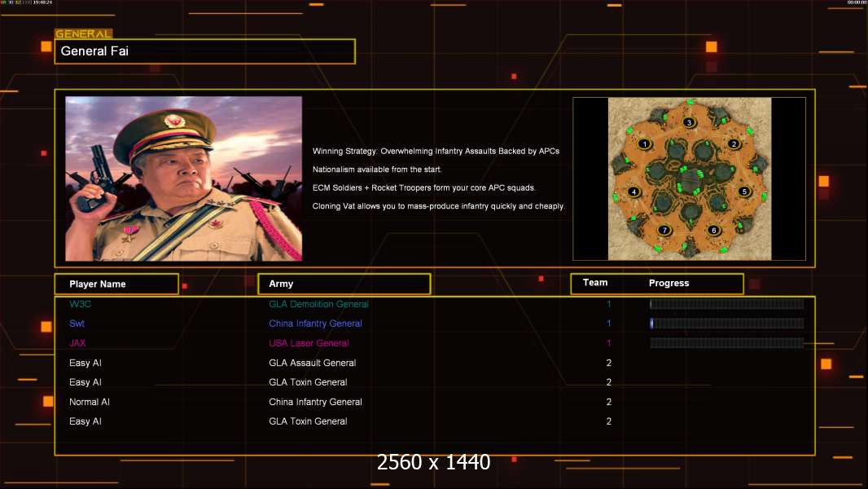Click the General Fai name field

[x=205, y=51]
